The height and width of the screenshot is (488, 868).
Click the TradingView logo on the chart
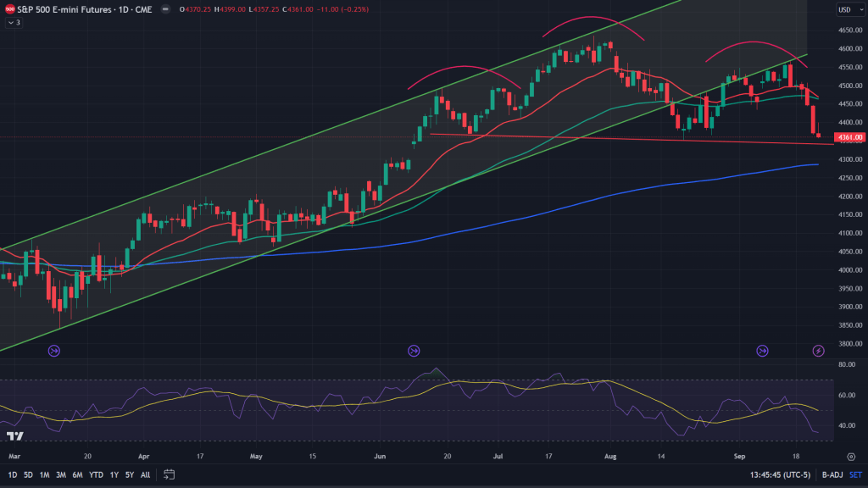pos(14,436)
